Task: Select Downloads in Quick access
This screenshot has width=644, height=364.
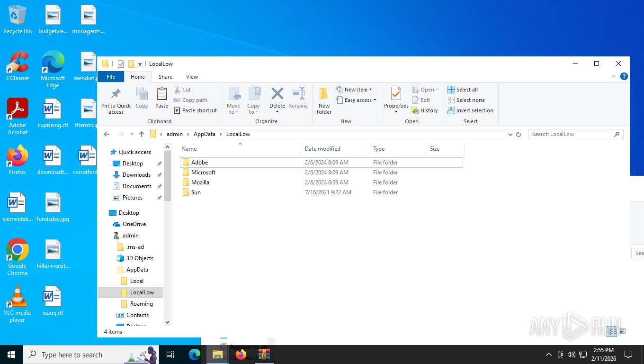Action: [136, 175]
